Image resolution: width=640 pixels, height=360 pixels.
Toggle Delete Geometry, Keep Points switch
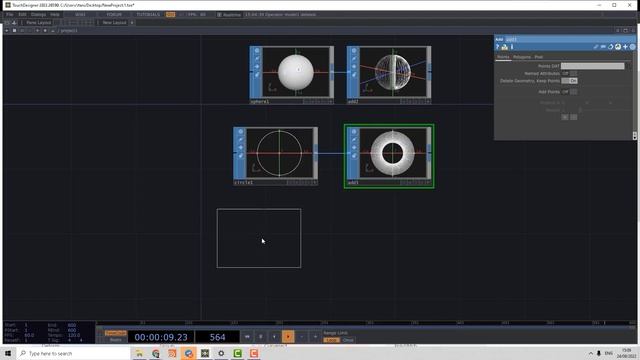[x=569, y=81]
